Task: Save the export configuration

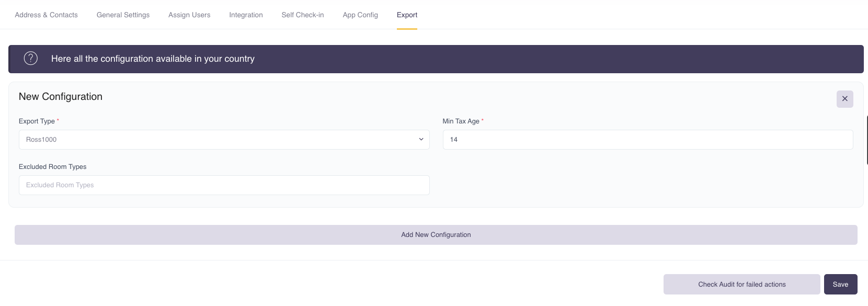Action: click(x=840, y=285)
